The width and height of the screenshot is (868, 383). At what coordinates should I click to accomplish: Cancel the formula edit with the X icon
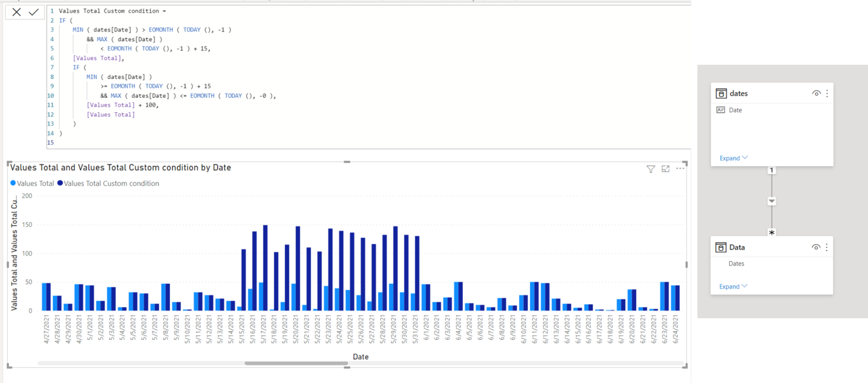pos(16,12)
